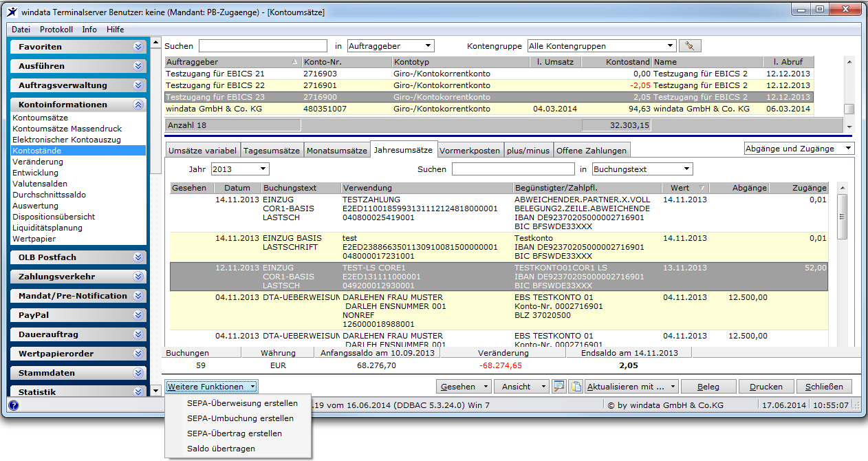Open the Jahr 2013 dropdown

[240, 169]
